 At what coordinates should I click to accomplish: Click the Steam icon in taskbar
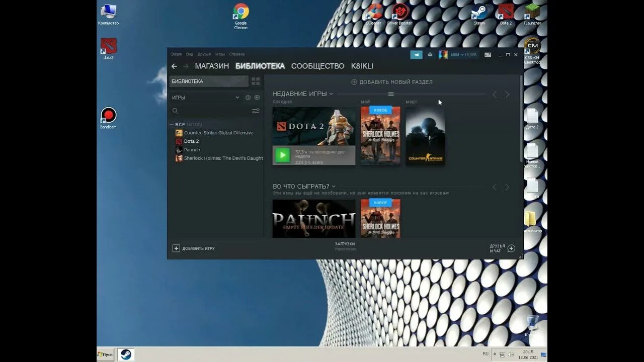click(x=126, y=354)
